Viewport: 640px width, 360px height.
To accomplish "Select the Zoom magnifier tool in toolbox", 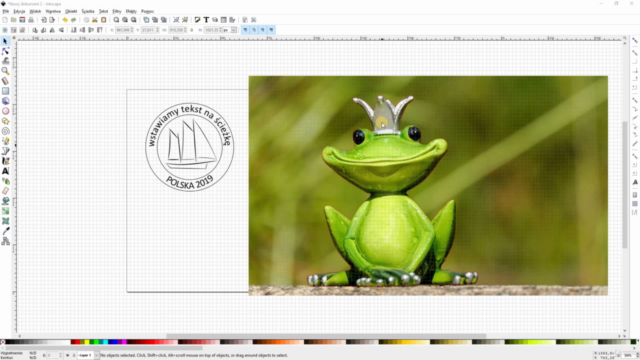I will (5, 71).
